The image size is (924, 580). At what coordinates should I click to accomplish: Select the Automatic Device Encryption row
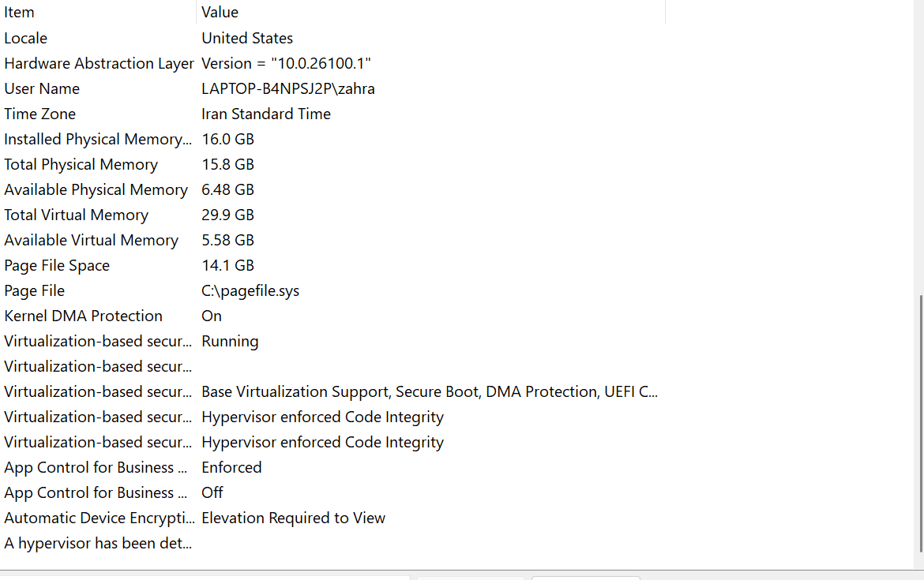(99, 518)
